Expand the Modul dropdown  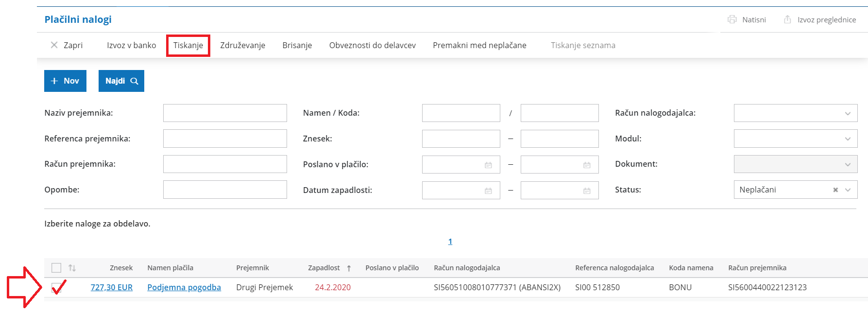(848, 139)
